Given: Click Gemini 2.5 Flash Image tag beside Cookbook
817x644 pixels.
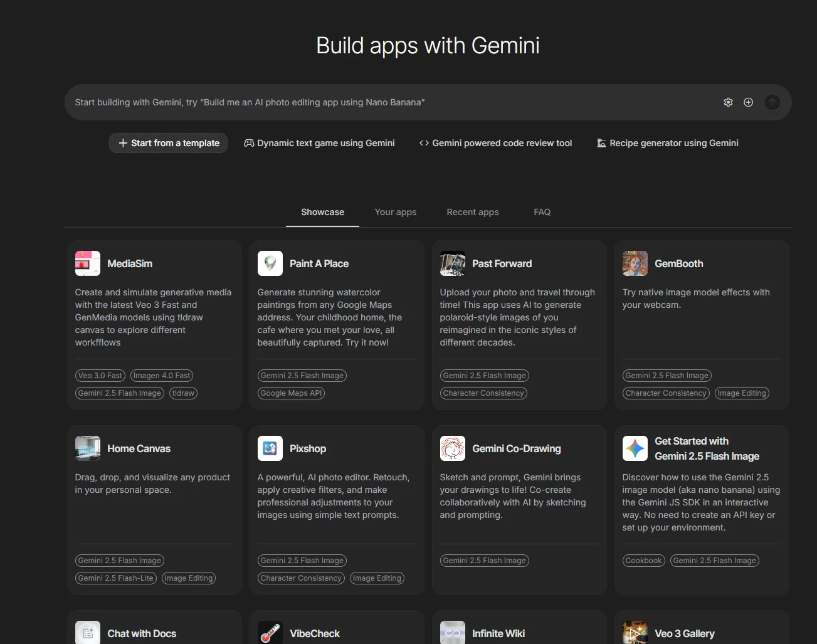Looking at the screenshot, I should [x=715, y=561].
